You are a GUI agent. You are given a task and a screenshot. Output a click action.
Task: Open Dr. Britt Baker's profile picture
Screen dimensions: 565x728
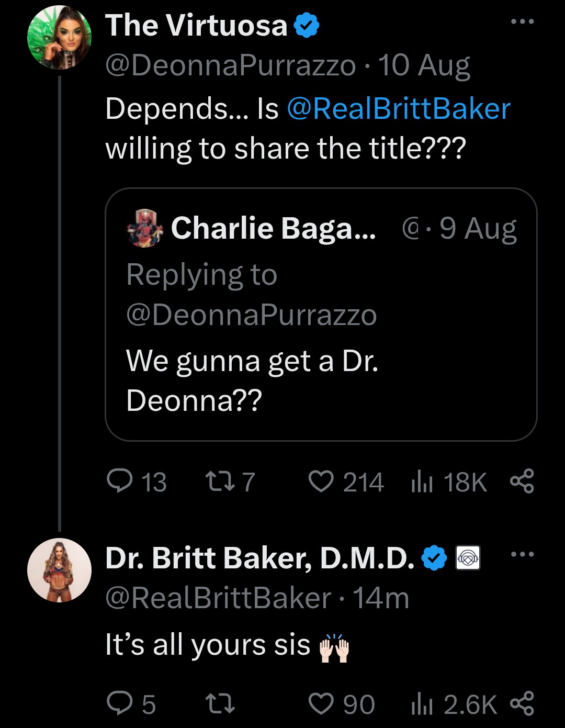point(59,570)
